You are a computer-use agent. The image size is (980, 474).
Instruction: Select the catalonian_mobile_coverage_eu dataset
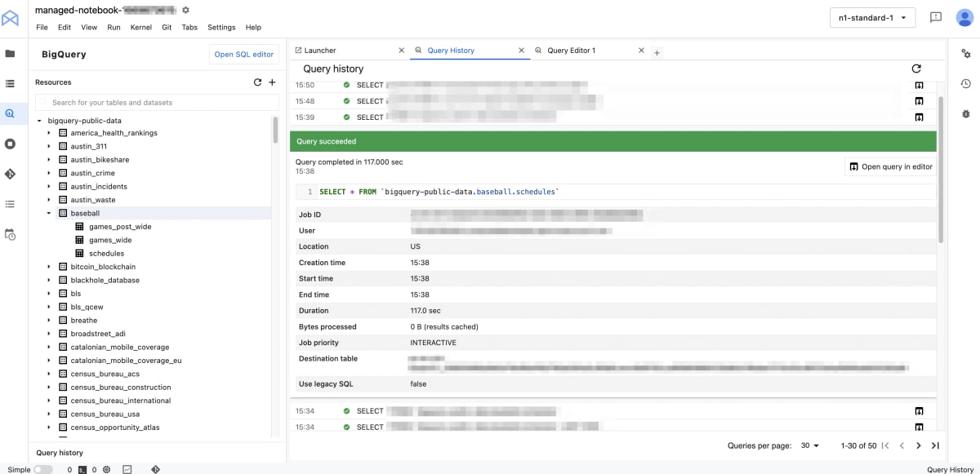[x=126, y=361]
